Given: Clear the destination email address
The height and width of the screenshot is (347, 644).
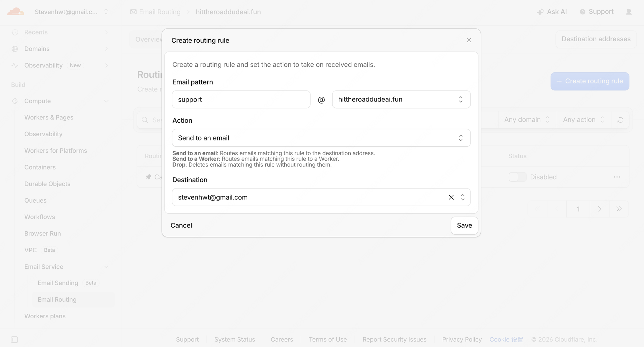Looking at the screenshot, I should (451, 197).
